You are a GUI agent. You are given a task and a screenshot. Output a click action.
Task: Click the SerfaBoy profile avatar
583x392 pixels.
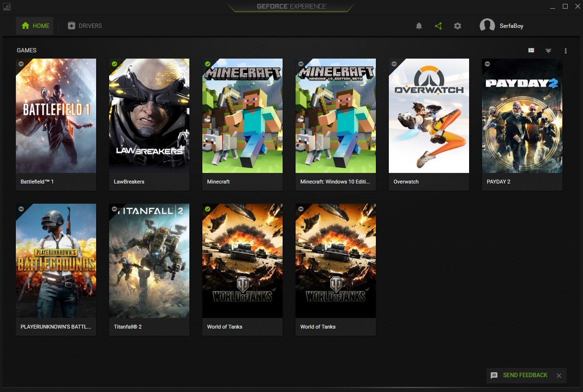[x=487, y=26]
